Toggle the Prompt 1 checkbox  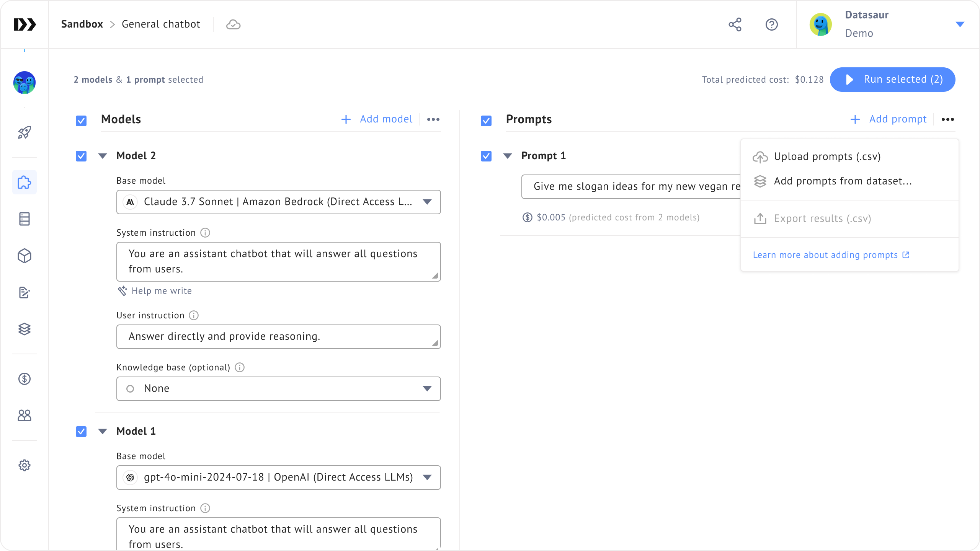tap(486, 156)
